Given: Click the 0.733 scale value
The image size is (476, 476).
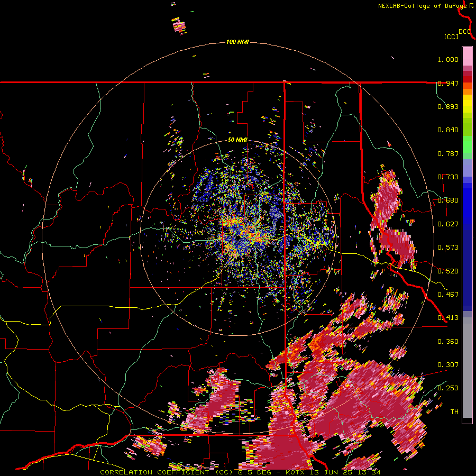Looking at the screenshot, I should pyautogui.click(x=448, y=177).
